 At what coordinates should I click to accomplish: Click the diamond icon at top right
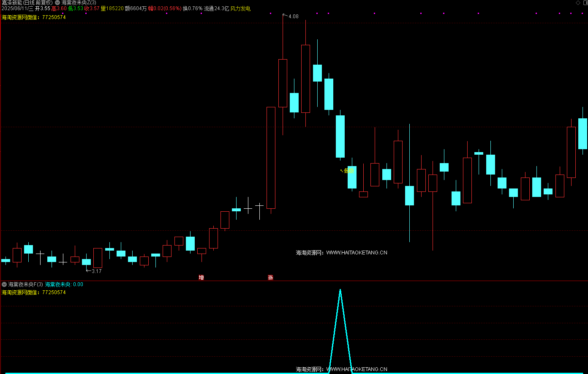point(578,3)
